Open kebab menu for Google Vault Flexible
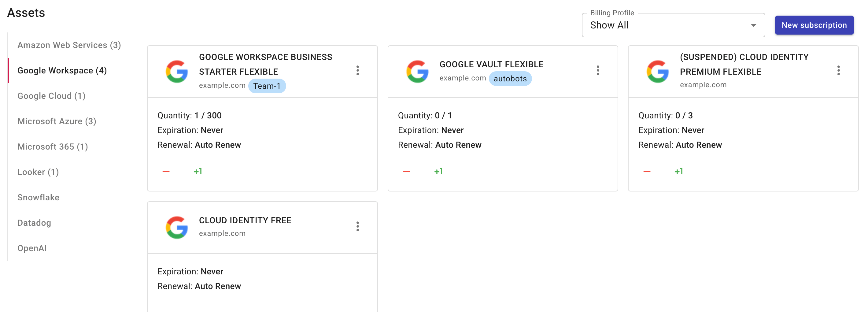This screenshot has width=868, height=312. tap(598, 70)
